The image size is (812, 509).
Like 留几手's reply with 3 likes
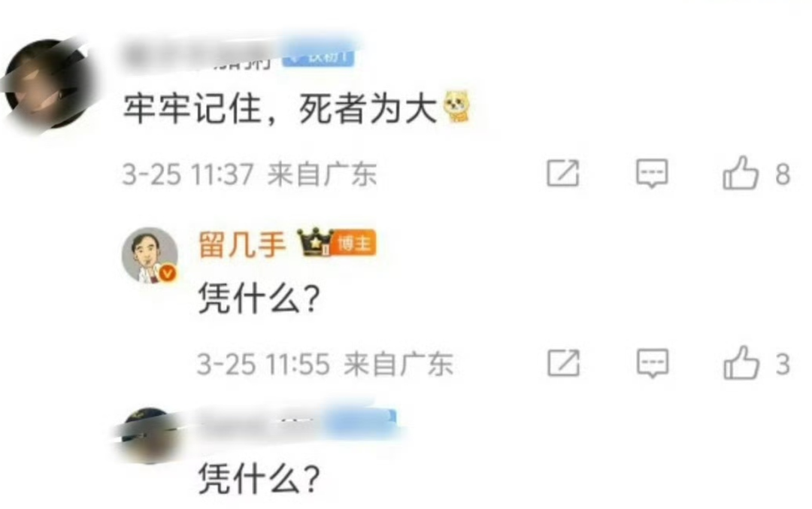point(741,363)
